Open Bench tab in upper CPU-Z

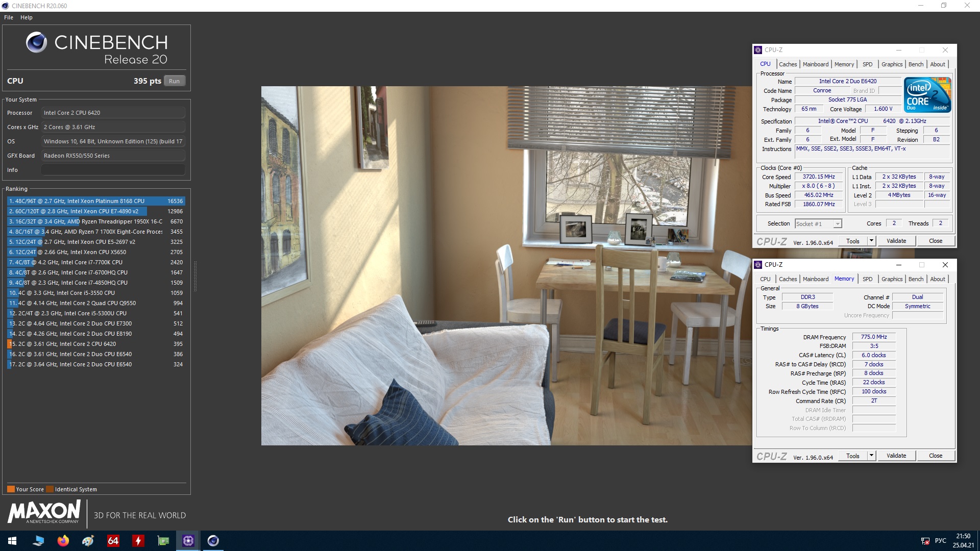[916, 64]
